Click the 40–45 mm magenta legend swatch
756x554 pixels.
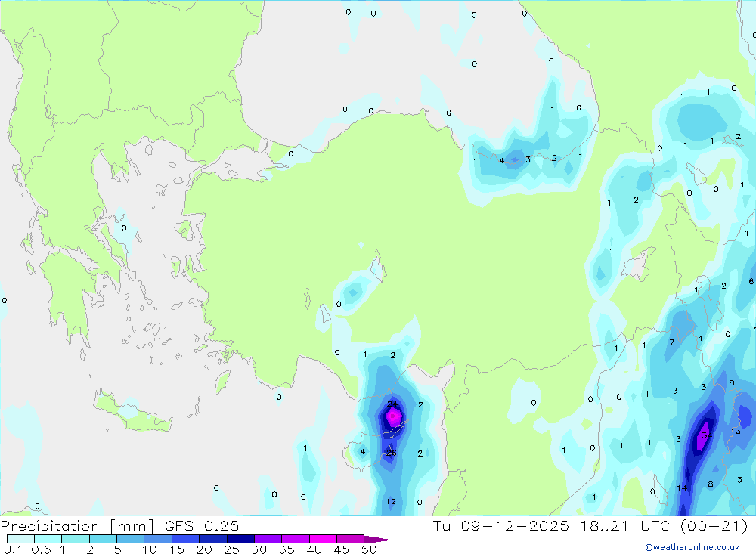(323, 539)
